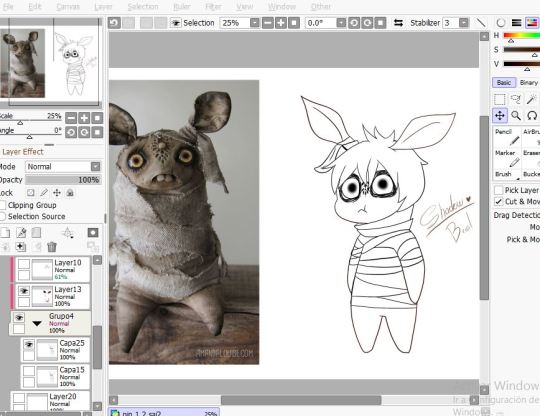Open the Stabilizer value dropdown

[x=464, y=23]
